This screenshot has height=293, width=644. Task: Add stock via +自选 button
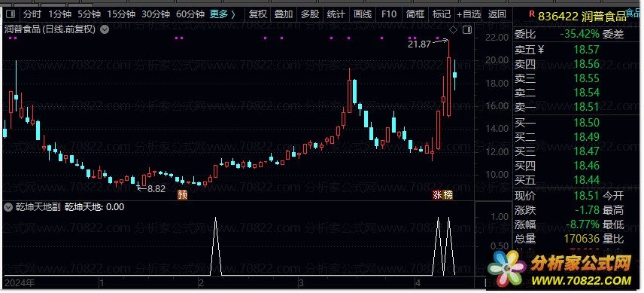click(x=469, y=14)
